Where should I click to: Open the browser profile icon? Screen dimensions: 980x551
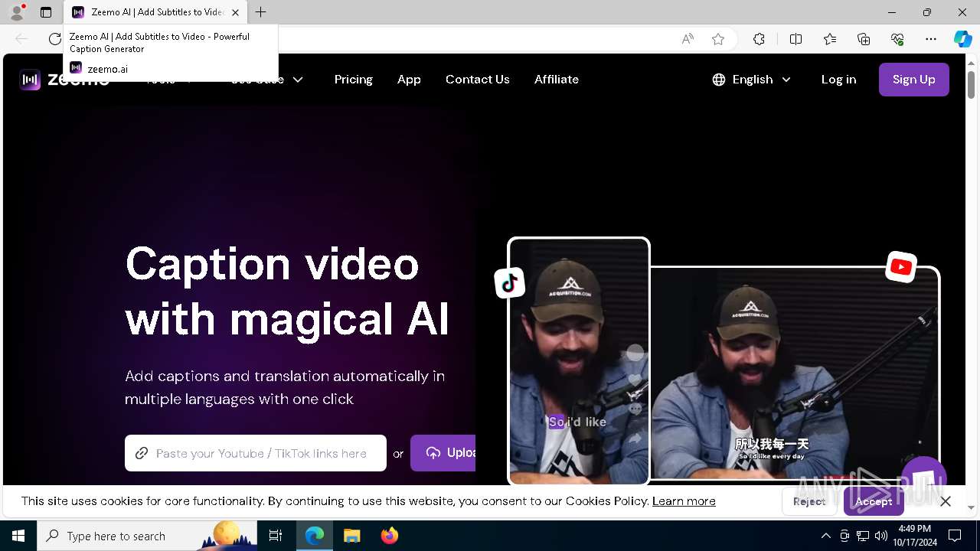pos(17,12)
